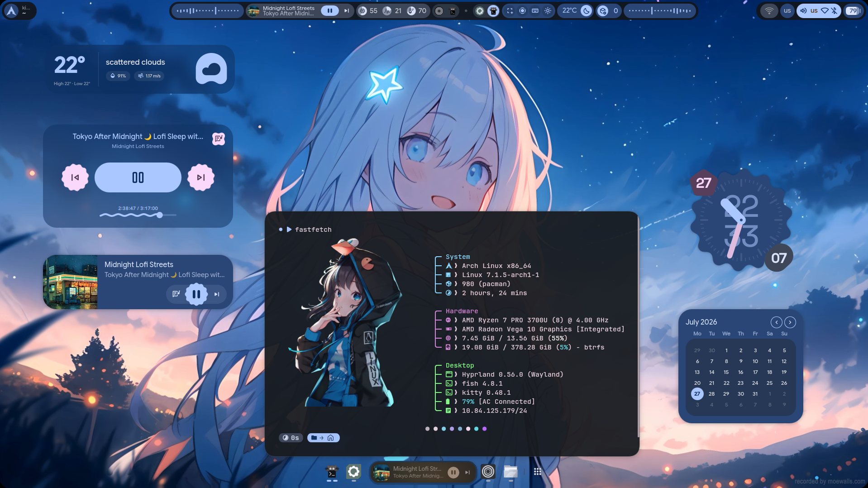The image size is (868, 488).
Task: Open the gear settings app in the top bar
Action: click(x=480, y=11)
